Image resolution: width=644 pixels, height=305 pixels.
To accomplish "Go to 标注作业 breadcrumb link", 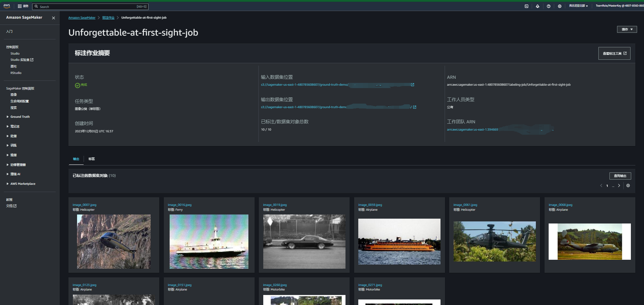I will click(x=108, y=18).
